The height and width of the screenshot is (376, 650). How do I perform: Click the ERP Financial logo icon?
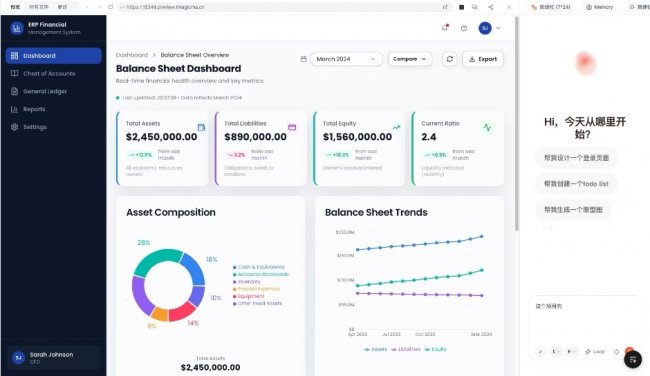pos(17,28)
